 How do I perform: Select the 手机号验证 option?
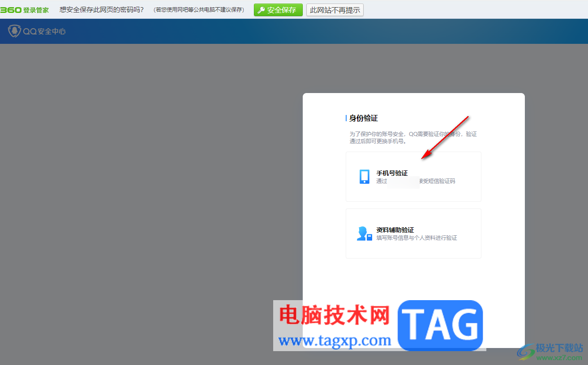413,177
